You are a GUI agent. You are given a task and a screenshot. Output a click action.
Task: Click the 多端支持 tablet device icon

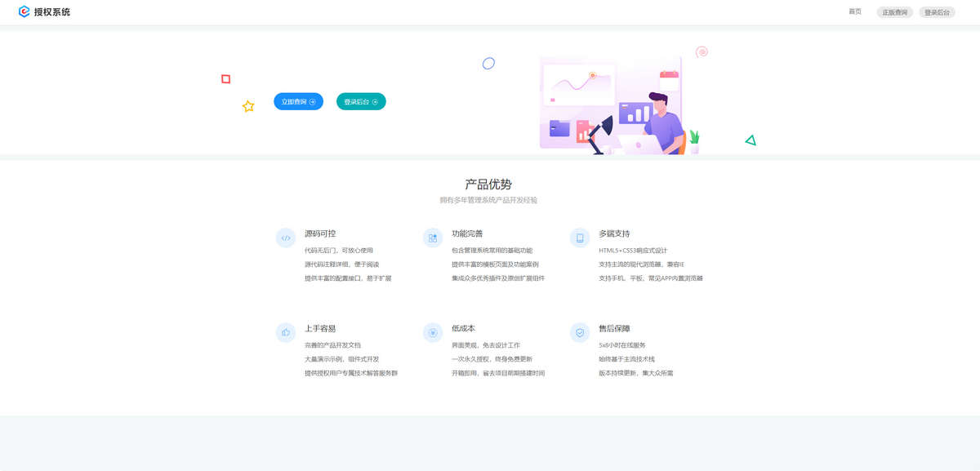[580, 238]
